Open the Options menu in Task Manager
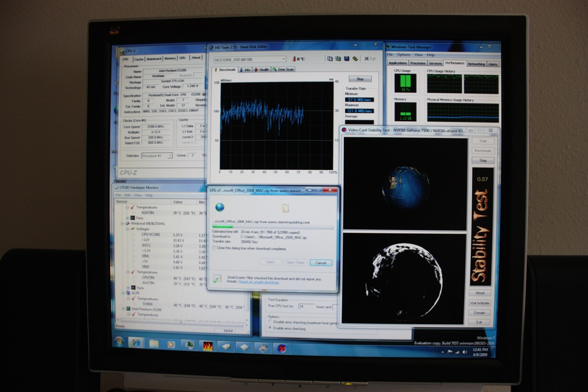Viewport: 588px width, 392px height. 404,55
